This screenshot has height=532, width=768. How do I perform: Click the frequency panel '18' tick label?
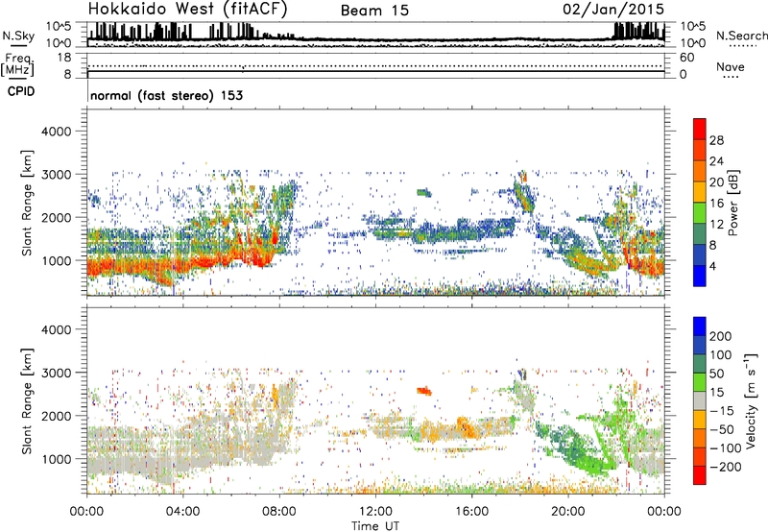(x=64, y=58)
